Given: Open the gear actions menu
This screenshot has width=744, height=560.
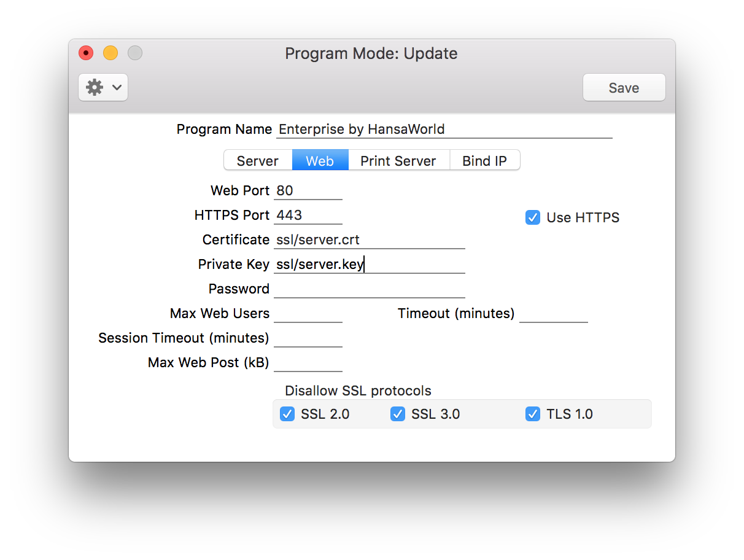Looking at the screenshot, I should (x=103, y=87).
